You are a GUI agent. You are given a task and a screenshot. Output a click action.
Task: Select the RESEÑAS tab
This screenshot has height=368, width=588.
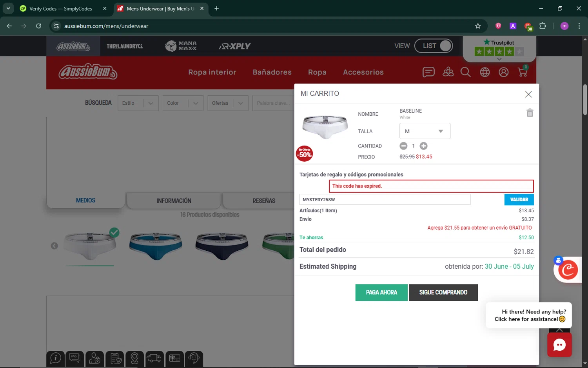click(259, 201)
